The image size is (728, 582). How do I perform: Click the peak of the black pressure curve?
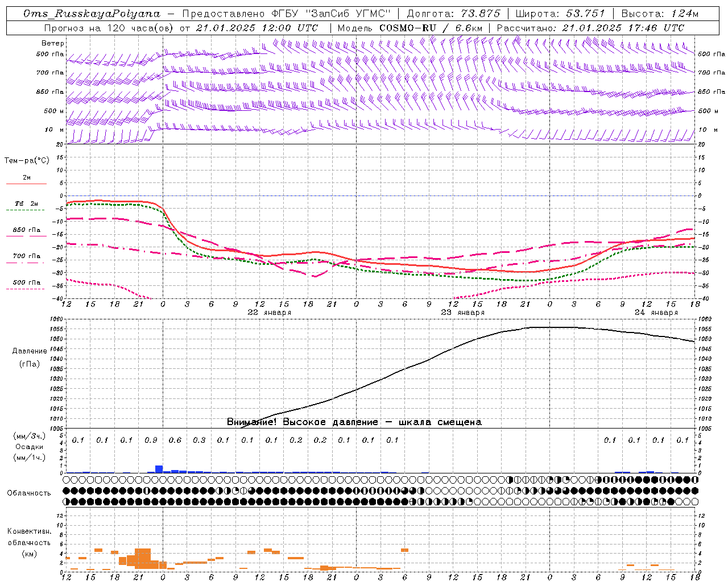tap(549, 327)
